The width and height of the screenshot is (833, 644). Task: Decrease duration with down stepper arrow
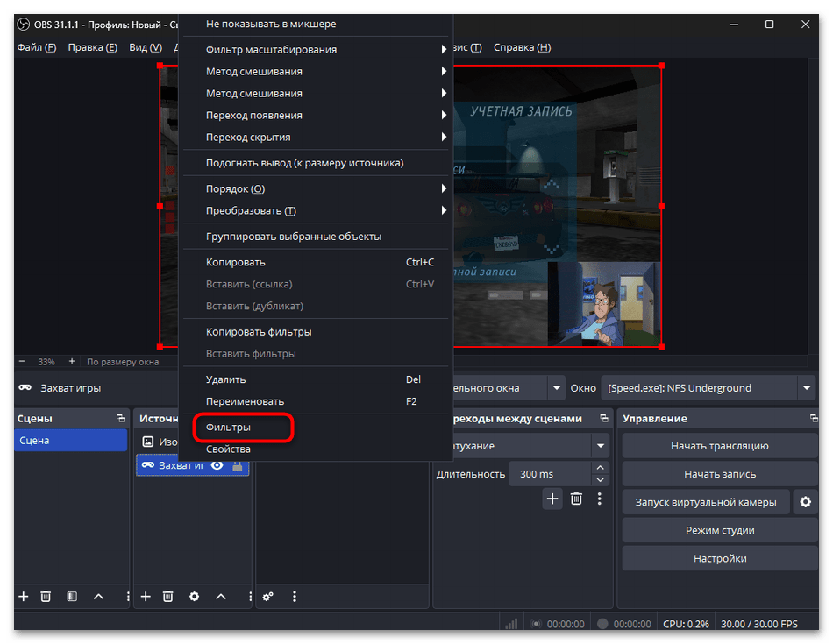click(601, 480)
